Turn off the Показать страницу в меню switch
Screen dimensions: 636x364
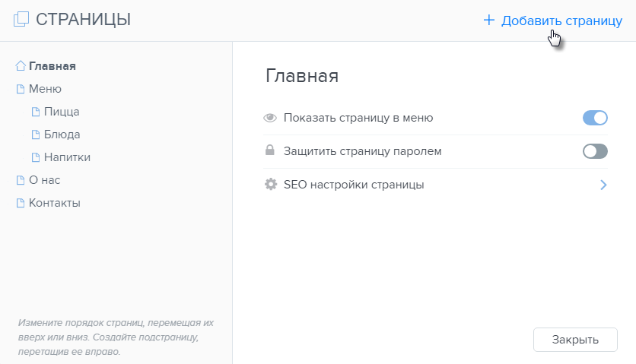(x=595, y=118)
